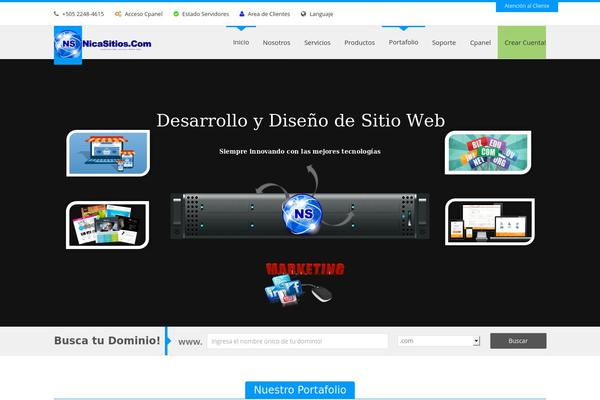Click the green check icon for Estado Servidores
600x400 pixels.
pos(176,14)
